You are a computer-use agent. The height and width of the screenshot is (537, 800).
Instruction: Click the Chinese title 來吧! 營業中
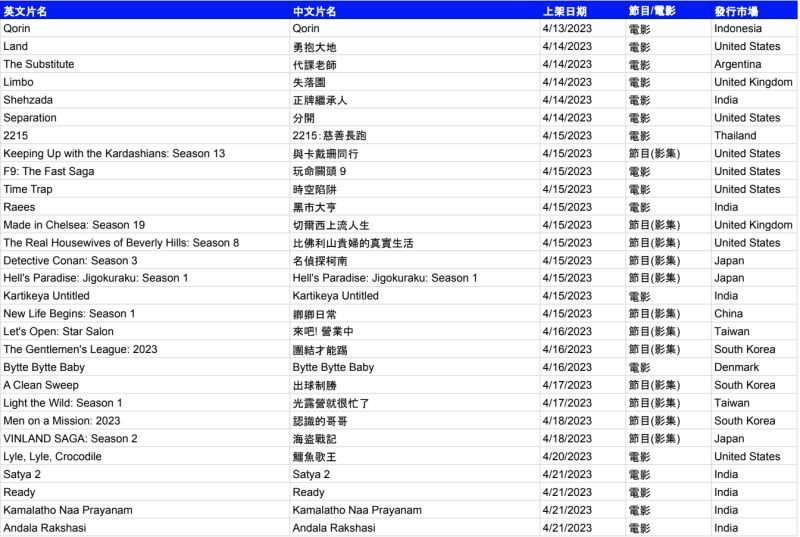[323, 332]
